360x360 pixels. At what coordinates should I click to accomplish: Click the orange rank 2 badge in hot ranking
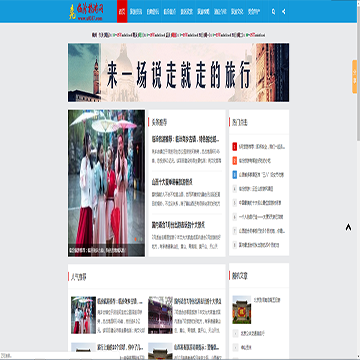pos(235,161)
